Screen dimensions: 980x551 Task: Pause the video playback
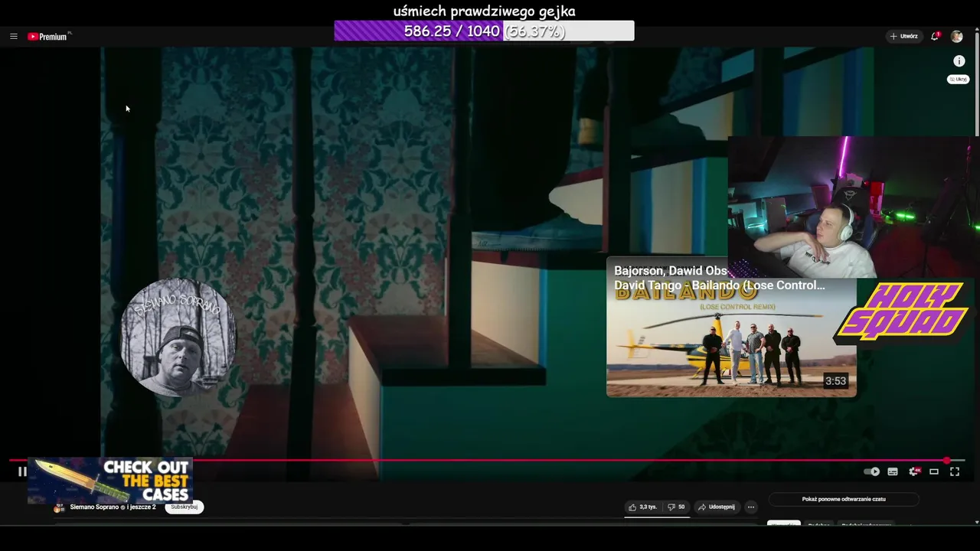22,471
